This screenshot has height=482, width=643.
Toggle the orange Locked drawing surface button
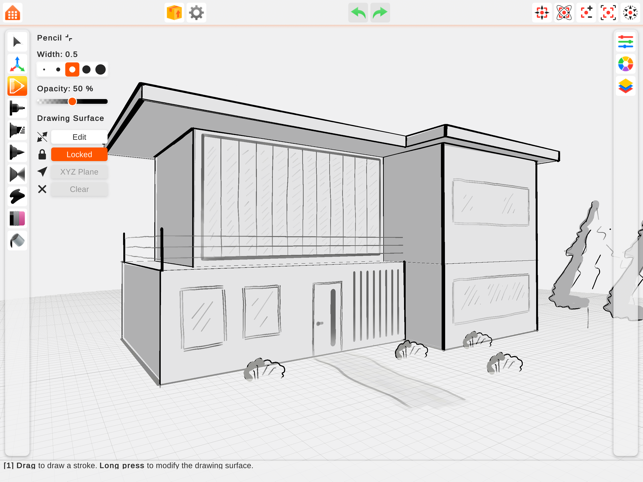[x=79, y=154]
